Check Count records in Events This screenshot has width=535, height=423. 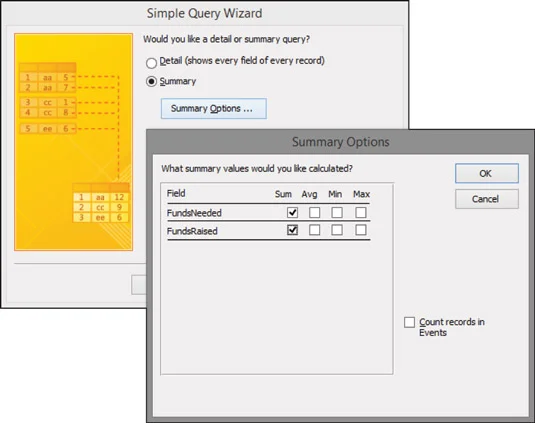[x=409, y=322]
